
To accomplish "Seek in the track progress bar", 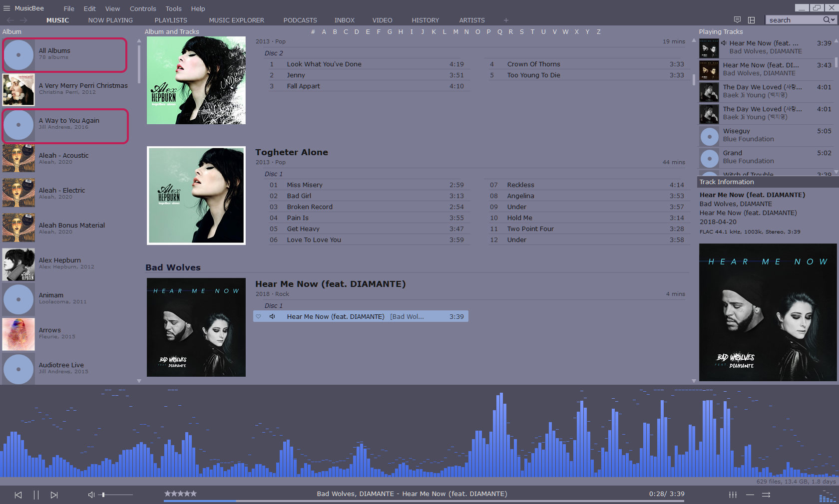I will (x=423, y=501).
